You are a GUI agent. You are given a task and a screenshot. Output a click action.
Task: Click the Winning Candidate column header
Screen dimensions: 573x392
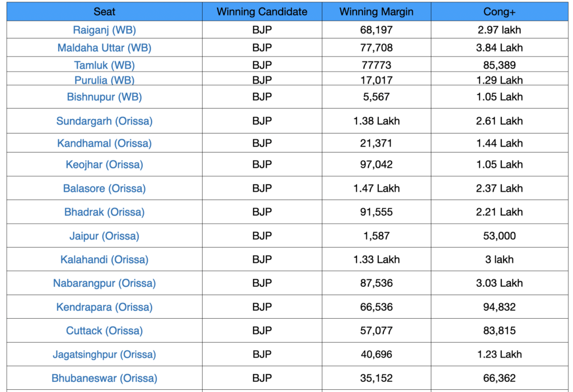(262, 12)
